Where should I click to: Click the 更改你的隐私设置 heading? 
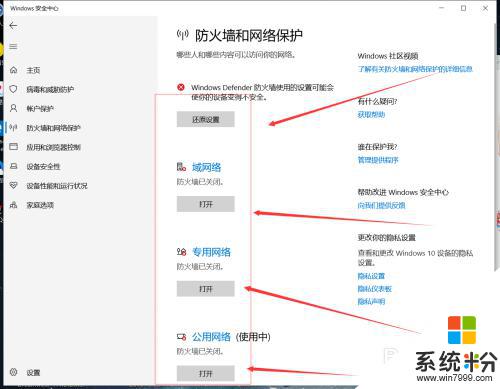[x=387, y=238]
